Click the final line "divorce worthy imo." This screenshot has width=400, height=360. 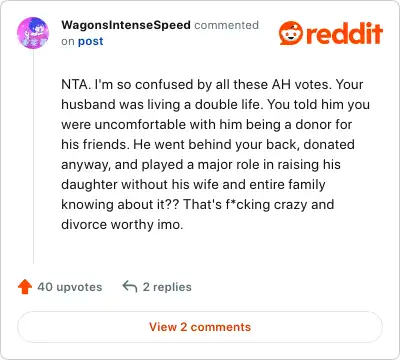click(122, 225)
